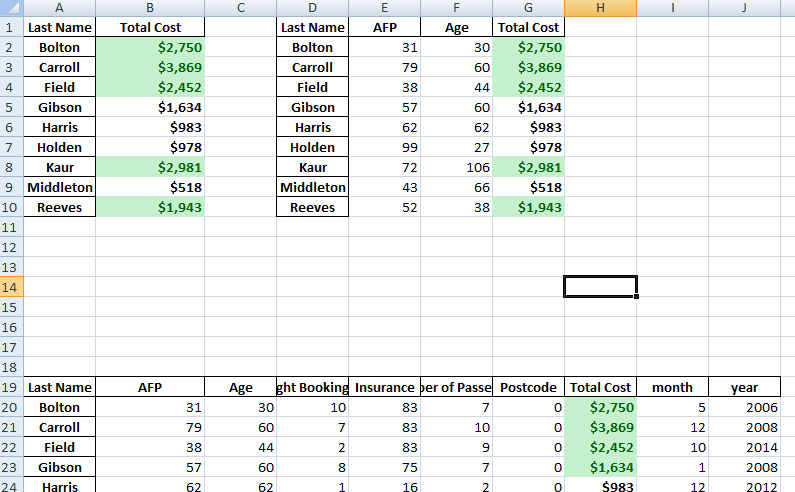
Task: Click the AFP header cell in E1
Action: [384, 27]
